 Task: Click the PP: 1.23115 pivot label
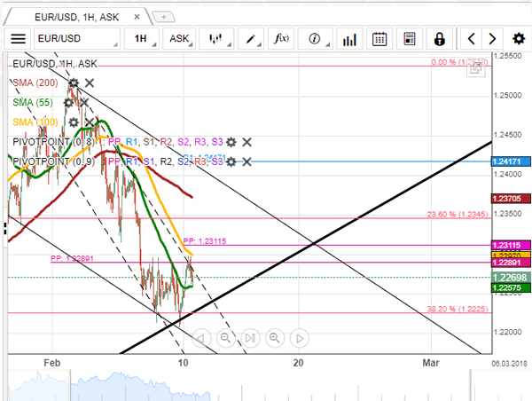pyautogui.click(x=205, y=241)
